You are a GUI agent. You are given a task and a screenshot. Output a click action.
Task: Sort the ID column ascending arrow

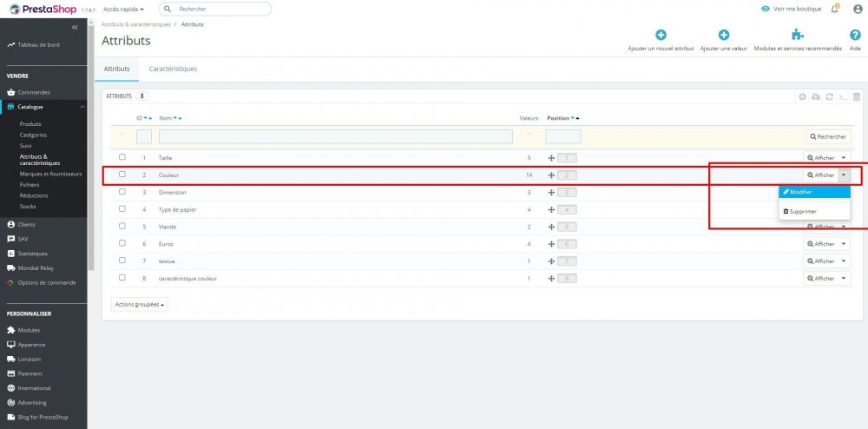150,118
